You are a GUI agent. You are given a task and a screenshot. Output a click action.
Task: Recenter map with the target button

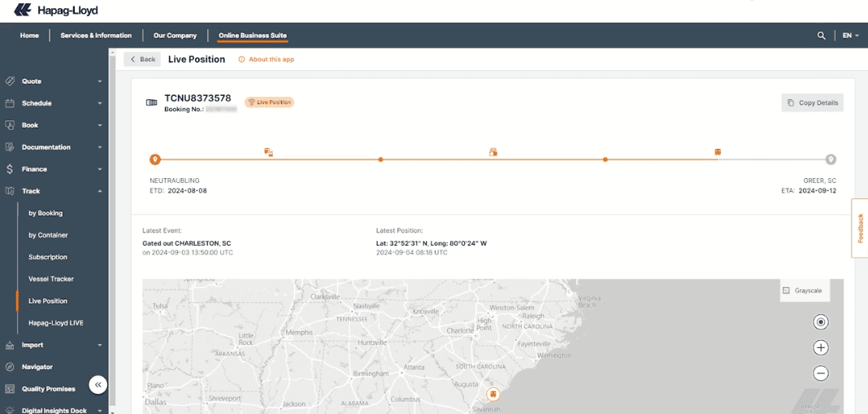[x=820, y=322]
